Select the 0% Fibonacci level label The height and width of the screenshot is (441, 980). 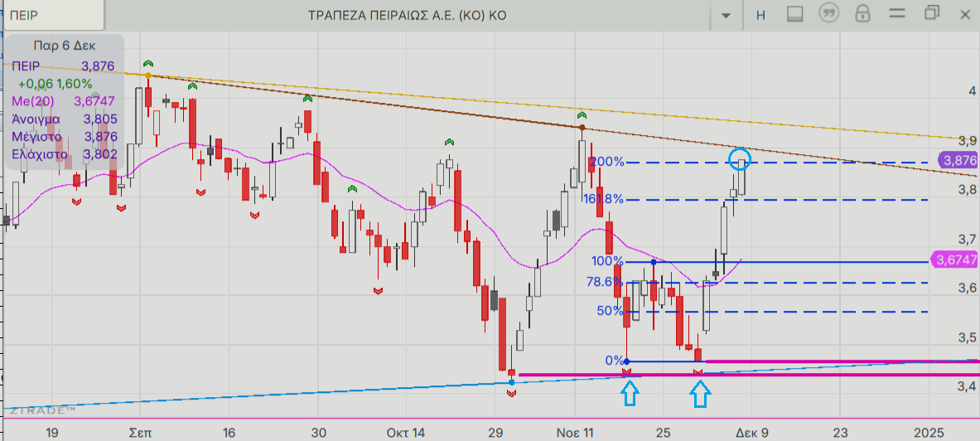click(615, 361)
